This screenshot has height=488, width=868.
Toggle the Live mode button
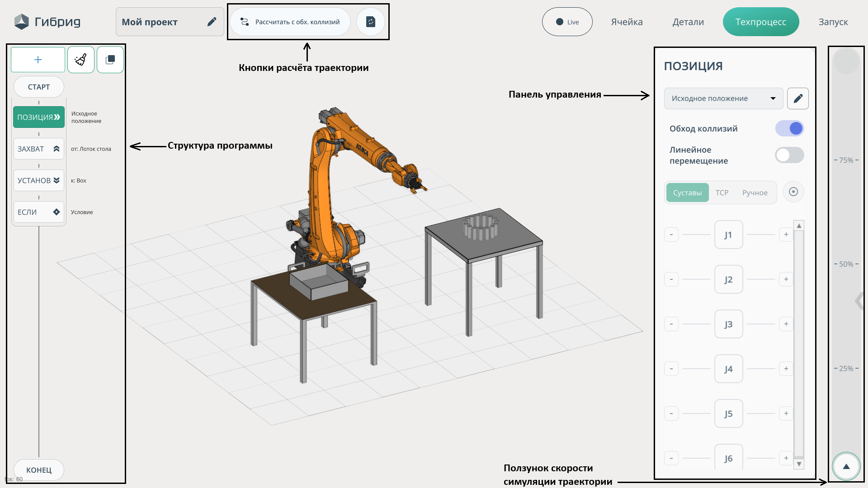567,22
